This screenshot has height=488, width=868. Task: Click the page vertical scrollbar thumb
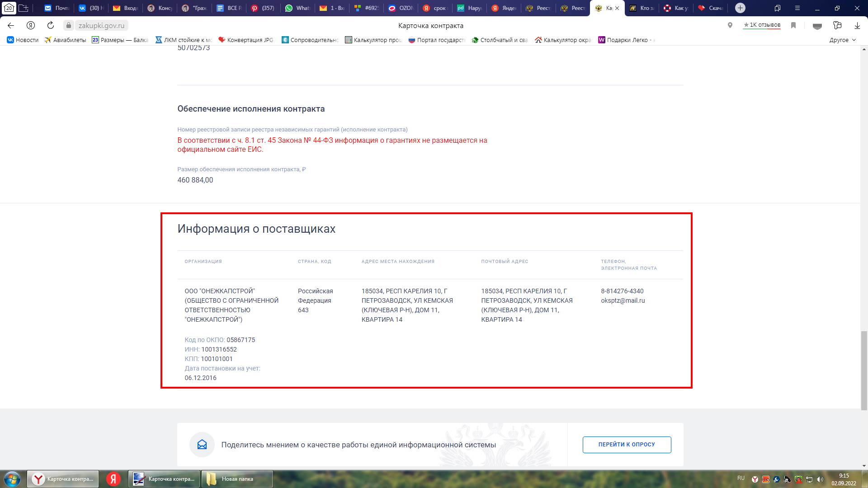click(x=864, y=371)
